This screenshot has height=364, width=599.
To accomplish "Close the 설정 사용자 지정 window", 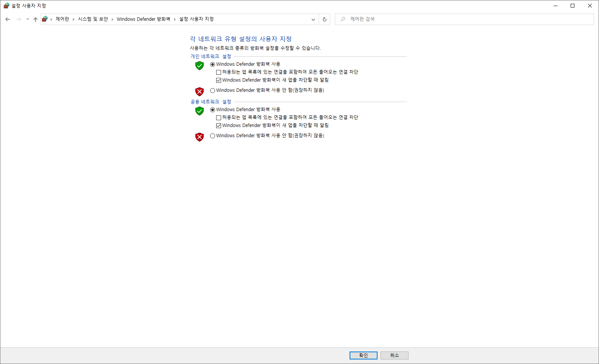I will [x=590, y=6].
